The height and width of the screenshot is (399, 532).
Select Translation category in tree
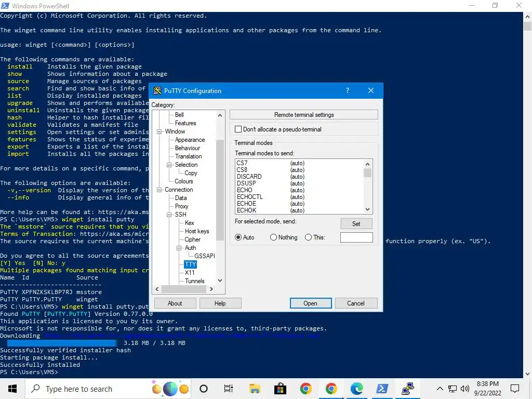point(188,156)
